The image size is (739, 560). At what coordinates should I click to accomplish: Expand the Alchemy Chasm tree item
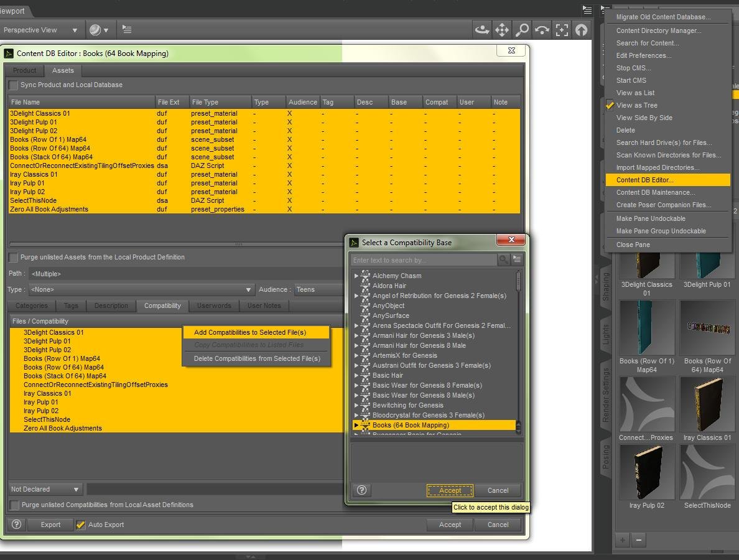356,276
